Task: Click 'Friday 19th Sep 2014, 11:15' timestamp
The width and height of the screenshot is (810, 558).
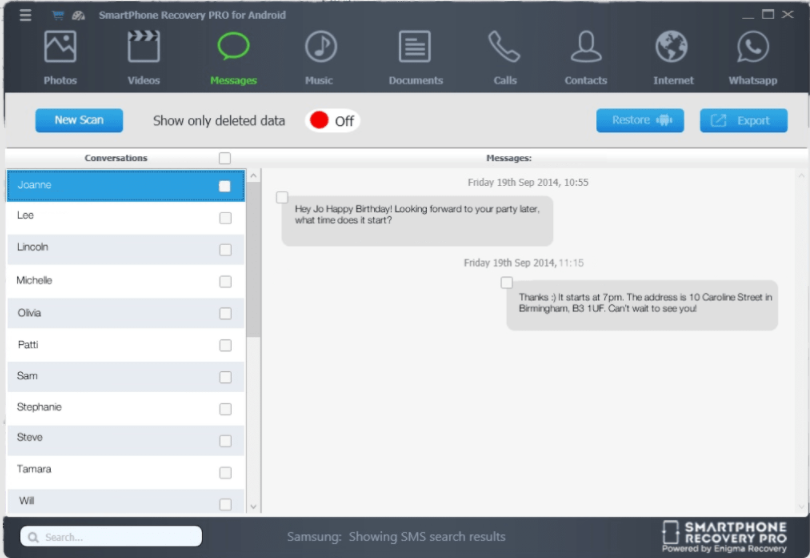Action: tap(524, 263)
